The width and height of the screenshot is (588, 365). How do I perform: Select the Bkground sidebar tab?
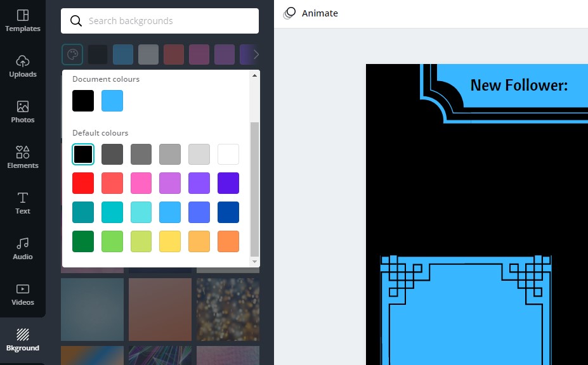(22, 340)
